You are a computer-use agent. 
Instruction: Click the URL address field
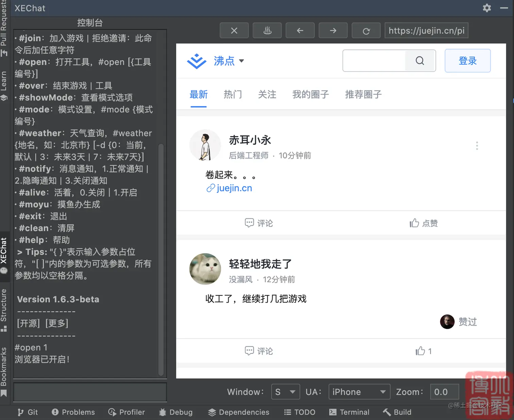pyautogui.click(x=427, y=31)
